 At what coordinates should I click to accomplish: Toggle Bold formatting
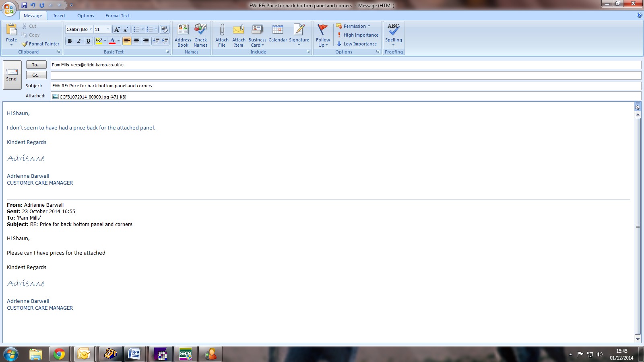pyautogui.click(x=70, y=41)
